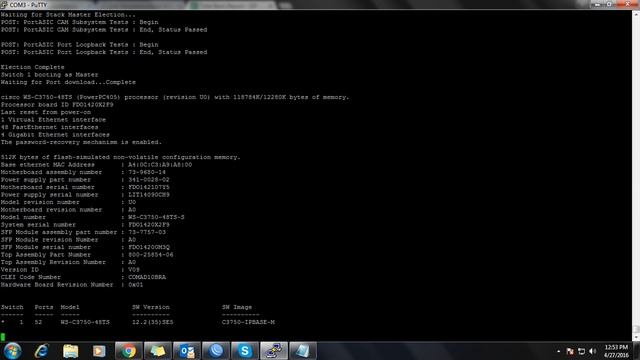The image size is (640, 360).
Task: Click 'Waiting for Port download...Complete' line
Action: tap(68, 82)
